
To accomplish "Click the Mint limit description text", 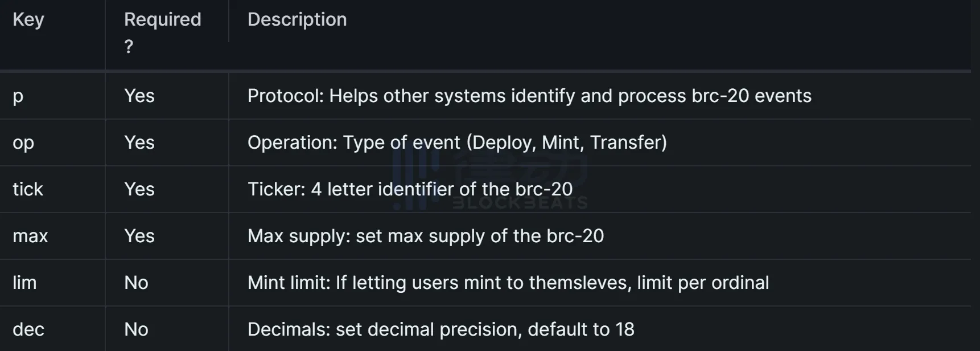I will 508,283.
